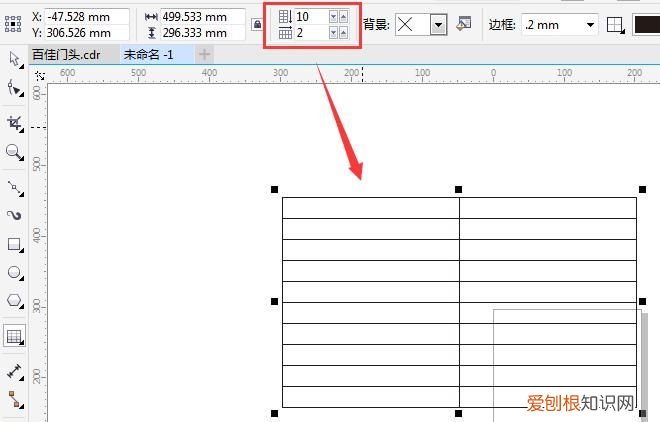Toggle the lock ratio padlock
Screen dimensions: 660x422
257,25
